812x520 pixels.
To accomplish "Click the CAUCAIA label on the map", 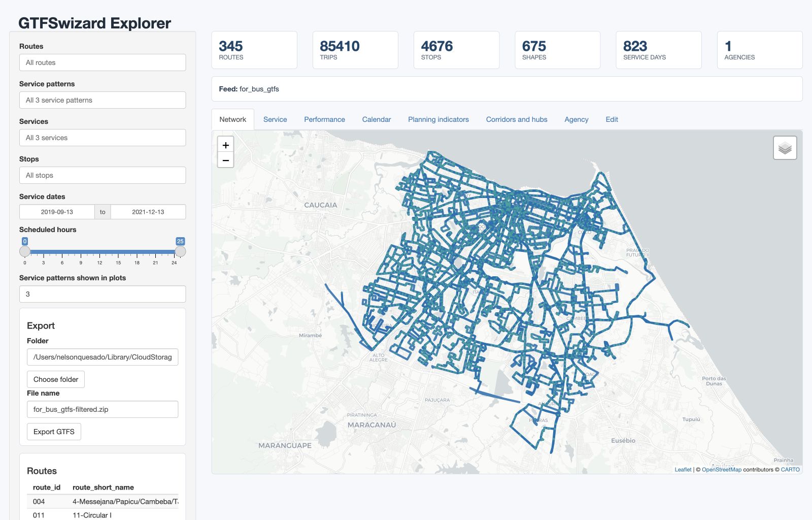I will (320, 205).
